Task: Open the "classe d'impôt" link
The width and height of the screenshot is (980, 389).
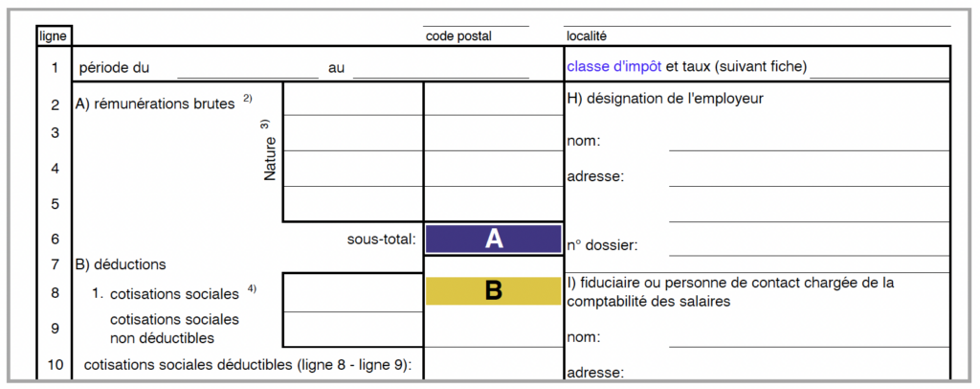Action: click(x=613, y=67)
